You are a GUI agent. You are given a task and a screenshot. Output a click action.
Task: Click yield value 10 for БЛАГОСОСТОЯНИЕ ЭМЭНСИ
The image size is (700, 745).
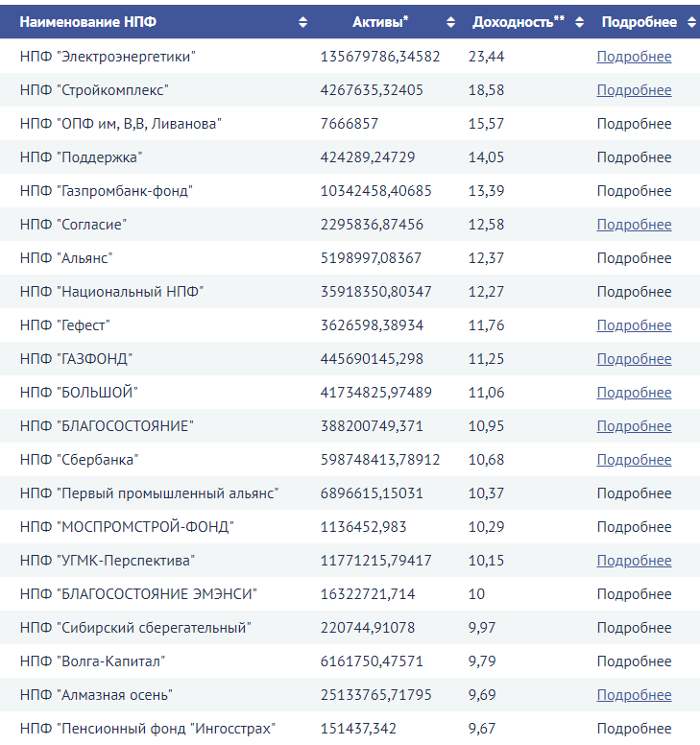coord(476,594)
